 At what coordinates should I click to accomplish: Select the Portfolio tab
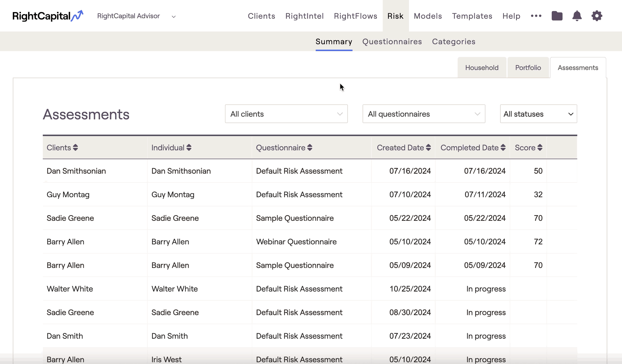click(528, 67)
